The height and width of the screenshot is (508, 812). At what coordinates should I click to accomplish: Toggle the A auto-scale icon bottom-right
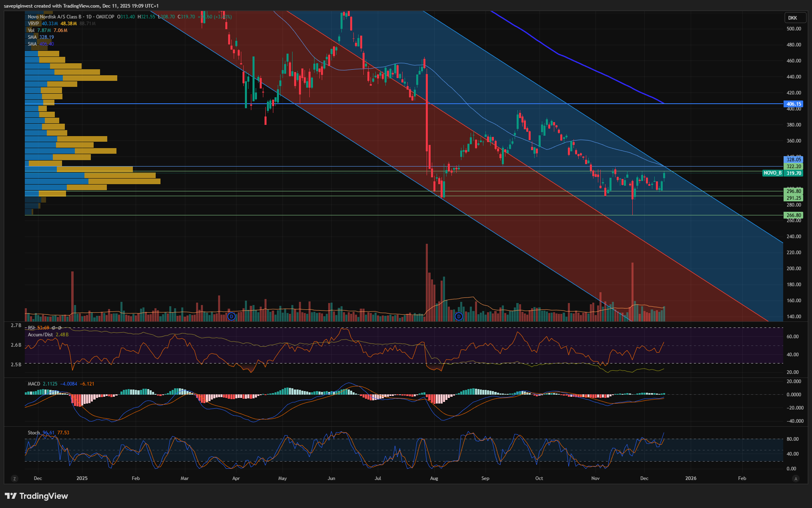point(796,478)
